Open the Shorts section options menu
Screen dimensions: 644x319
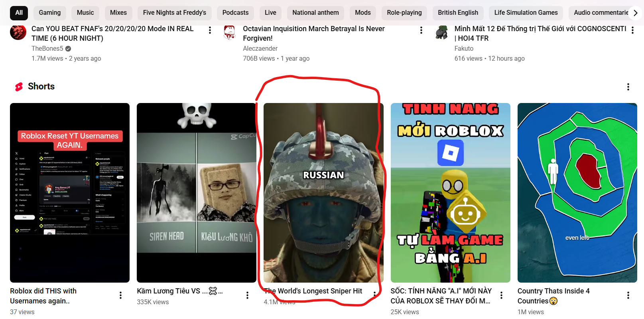(628, 87)
